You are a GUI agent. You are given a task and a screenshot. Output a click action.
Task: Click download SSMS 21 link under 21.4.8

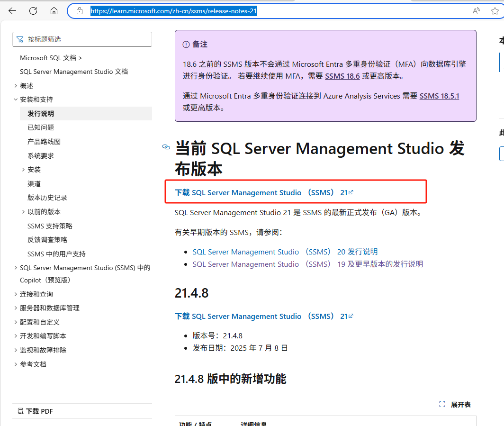coord(264,316)
